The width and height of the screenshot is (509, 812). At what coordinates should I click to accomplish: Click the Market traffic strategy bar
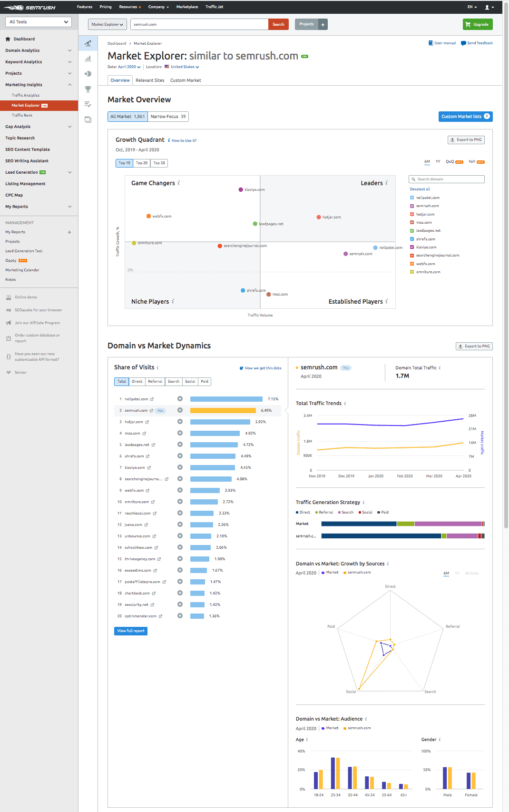point(402,524)
